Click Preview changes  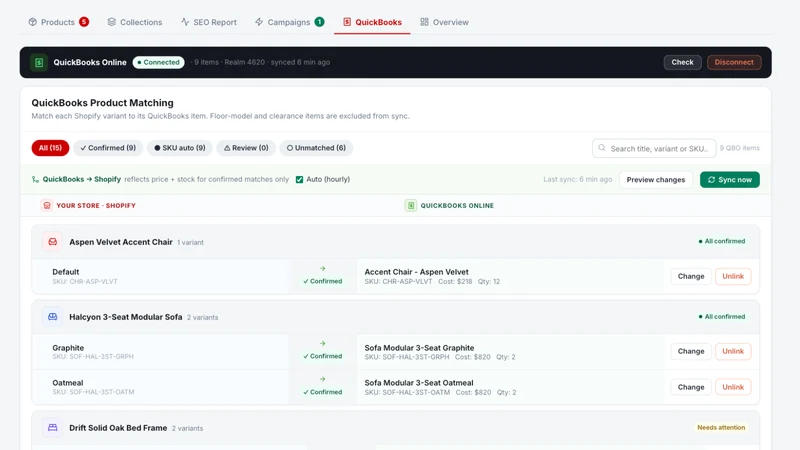(656, 180)
